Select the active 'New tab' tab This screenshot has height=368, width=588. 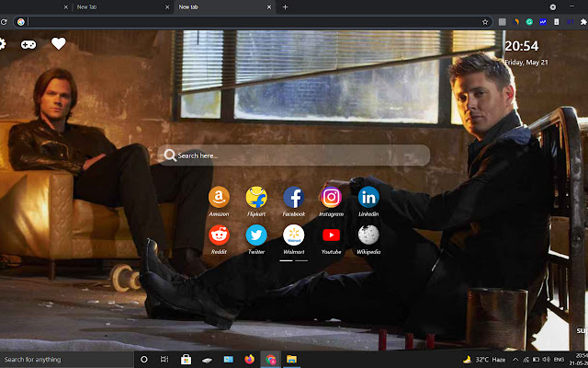click(224, 6)
